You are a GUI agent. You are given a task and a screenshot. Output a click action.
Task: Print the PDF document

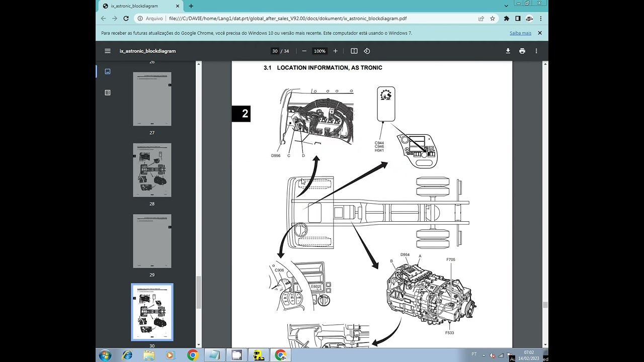point(522,51)
